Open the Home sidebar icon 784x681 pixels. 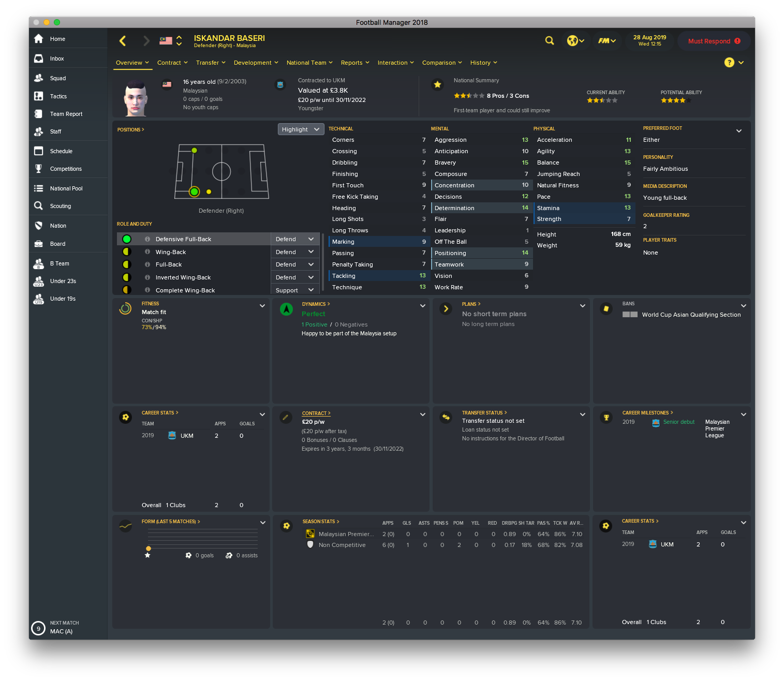click(38, 39)
